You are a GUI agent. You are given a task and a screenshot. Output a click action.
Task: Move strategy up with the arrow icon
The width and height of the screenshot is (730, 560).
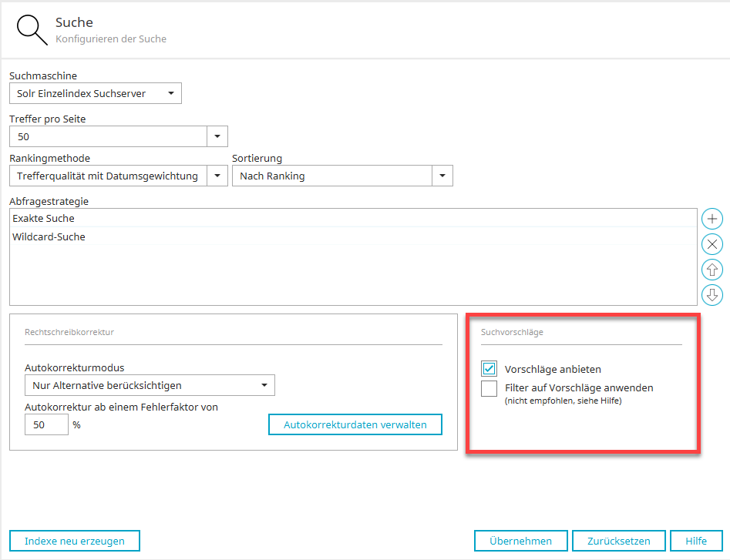click(x=712, y=270)
